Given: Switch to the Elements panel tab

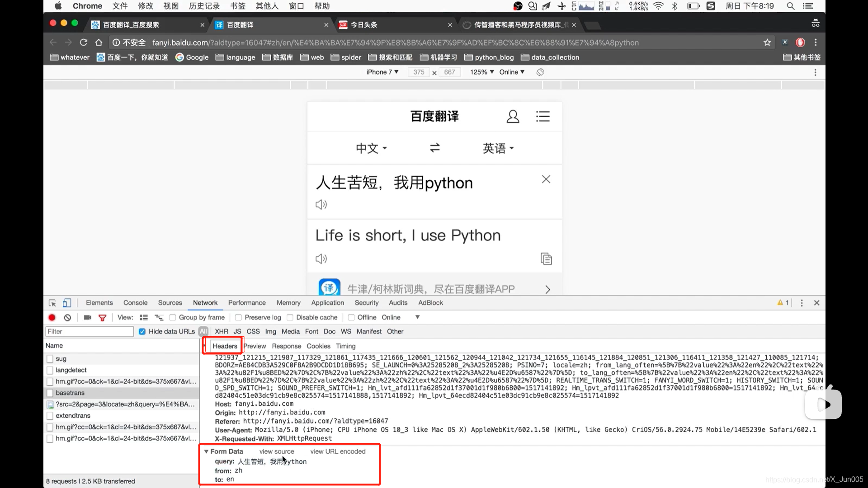Looking at the screenshot, I should (99, 303).
